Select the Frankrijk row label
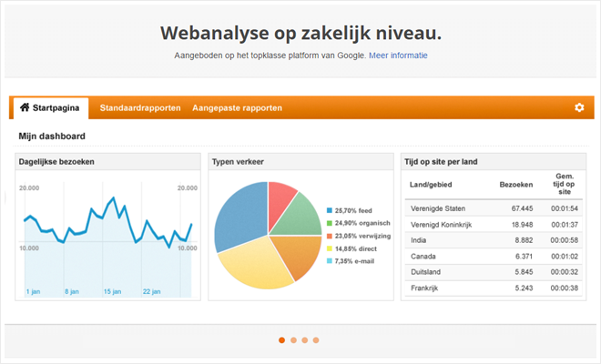Viewport: 601px width, 364px height. [x=424, y=288]
